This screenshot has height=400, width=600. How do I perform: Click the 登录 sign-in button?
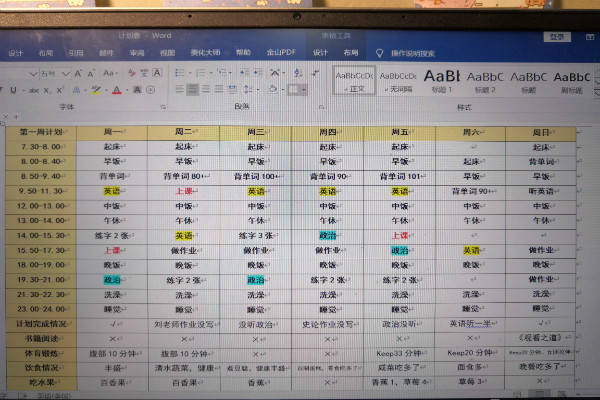(x=555, y=36)
